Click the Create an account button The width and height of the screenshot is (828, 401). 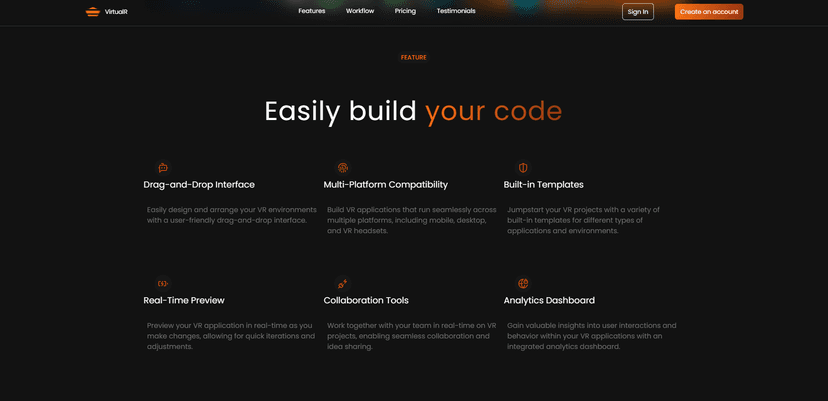click(708, 12)
